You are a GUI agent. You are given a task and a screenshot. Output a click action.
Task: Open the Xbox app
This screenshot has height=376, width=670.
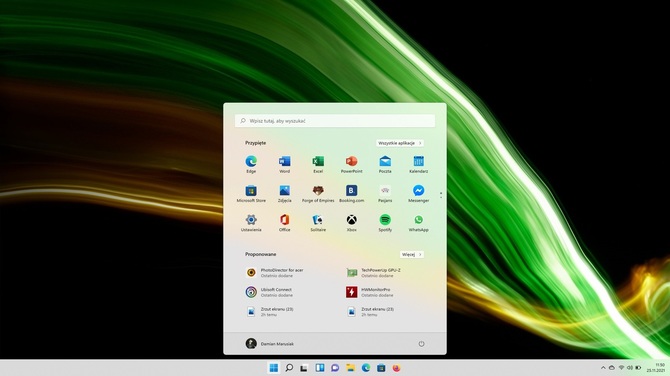tap(351, 223)
